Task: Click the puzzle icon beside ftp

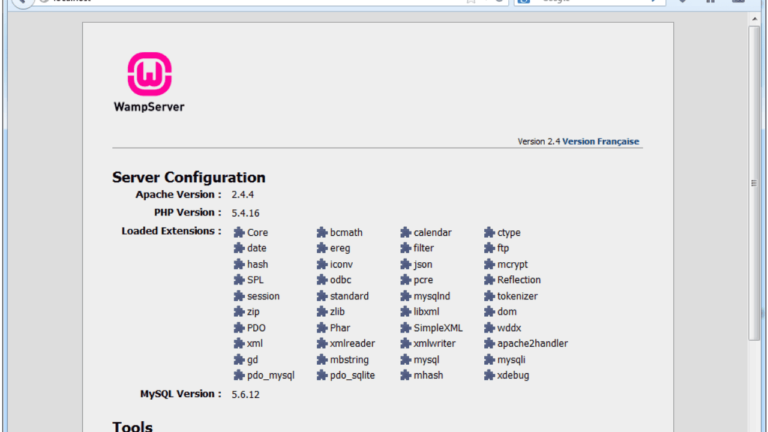Action: tap(489, 248)
